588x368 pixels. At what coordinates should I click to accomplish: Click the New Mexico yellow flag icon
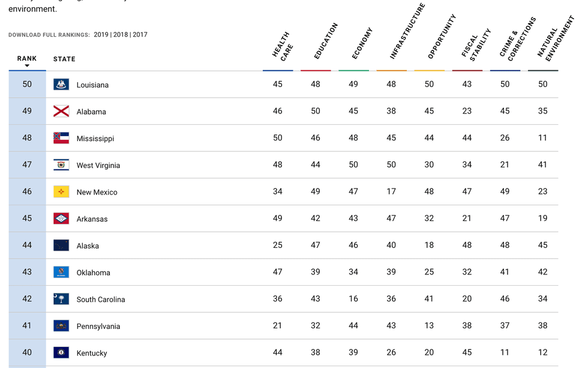pyautogui.click(x=61, y=192)
